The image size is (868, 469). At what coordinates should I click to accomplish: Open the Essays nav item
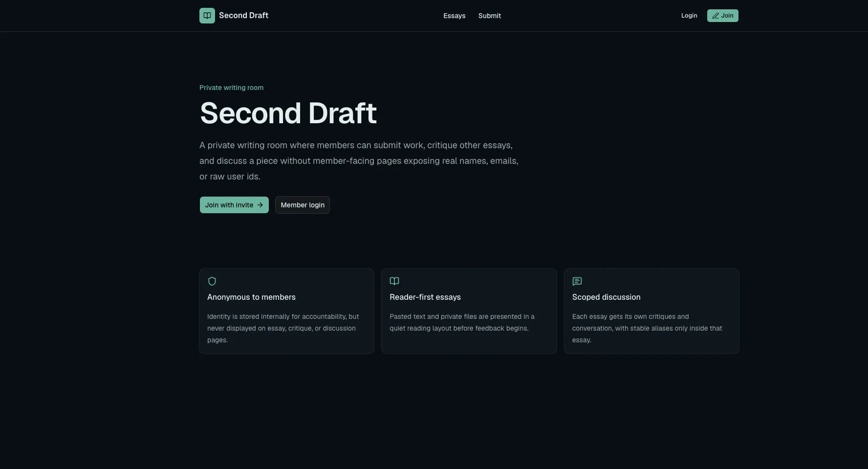pos(454,16)
